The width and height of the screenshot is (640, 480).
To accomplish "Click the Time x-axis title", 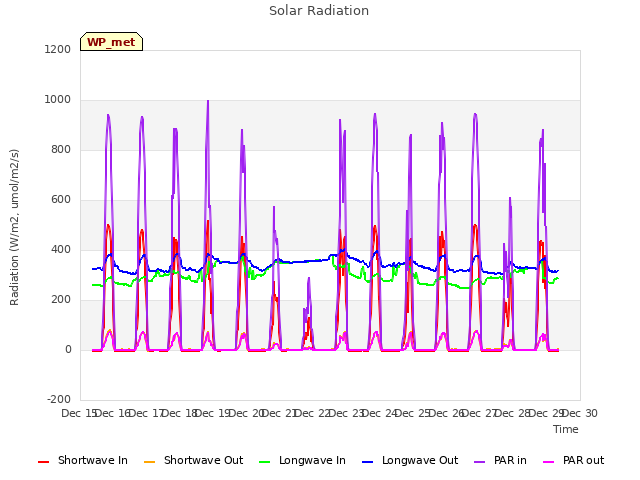I will click(566, 429).
